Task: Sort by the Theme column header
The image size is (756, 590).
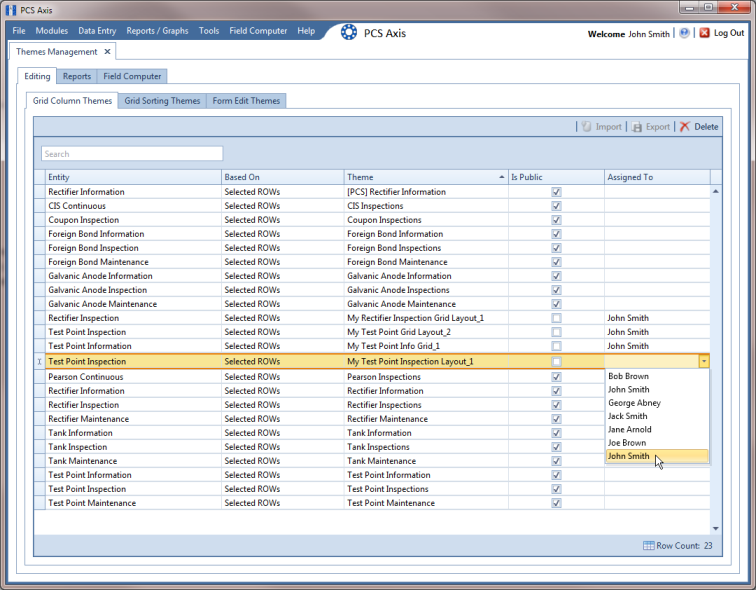Action: click(426, 177)
